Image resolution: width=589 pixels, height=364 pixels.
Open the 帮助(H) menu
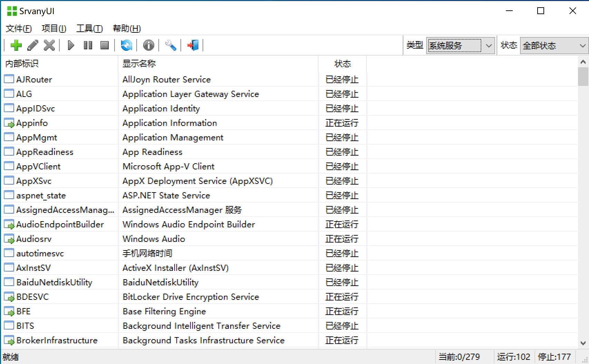click(127, 28)
